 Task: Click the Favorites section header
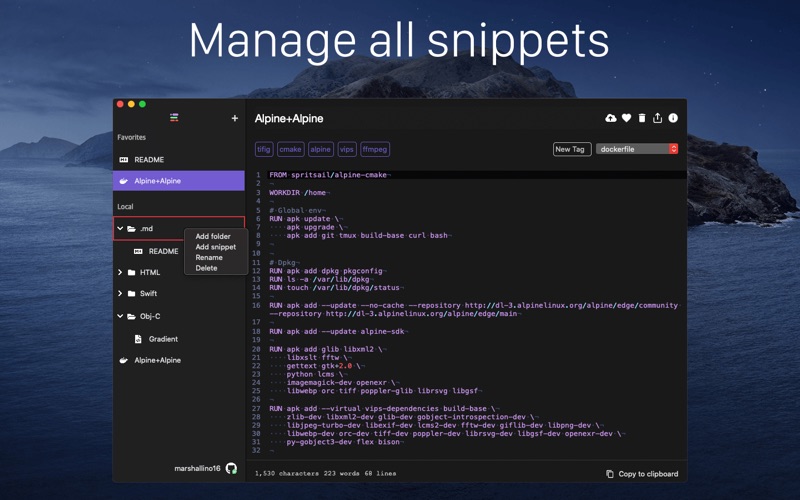click(132, 137)
